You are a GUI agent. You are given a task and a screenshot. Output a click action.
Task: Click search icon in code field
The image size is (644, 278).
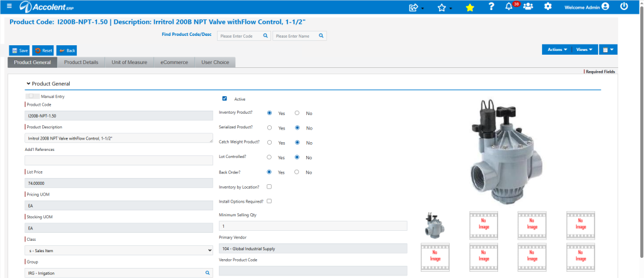click(265, 36)
